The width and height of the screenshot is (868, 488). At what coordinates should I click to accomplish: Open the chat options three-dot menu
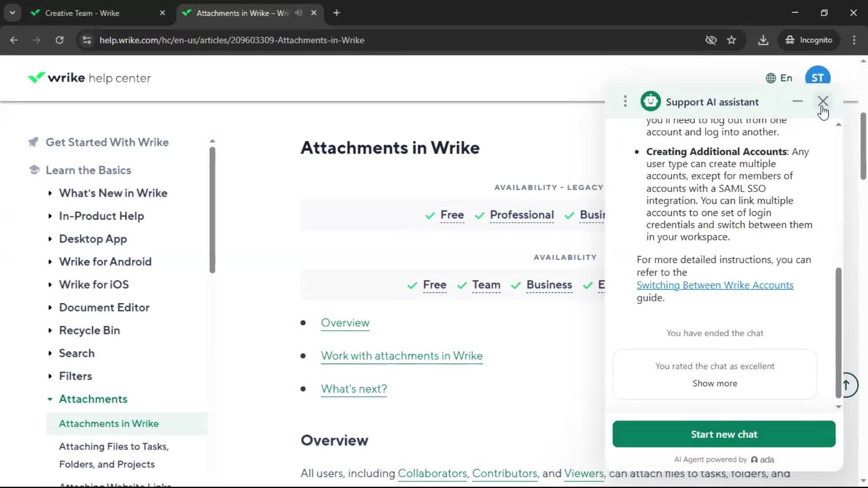coord(625,101)
